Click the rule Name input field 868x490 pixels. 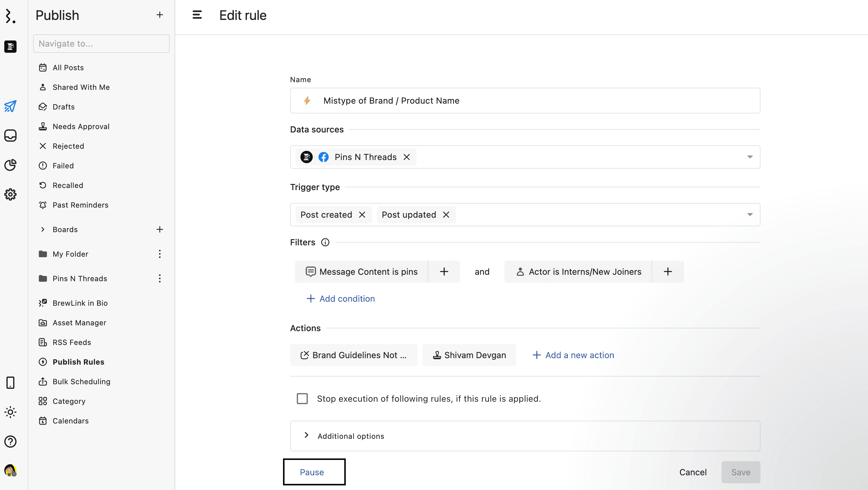tap(525, 101)
